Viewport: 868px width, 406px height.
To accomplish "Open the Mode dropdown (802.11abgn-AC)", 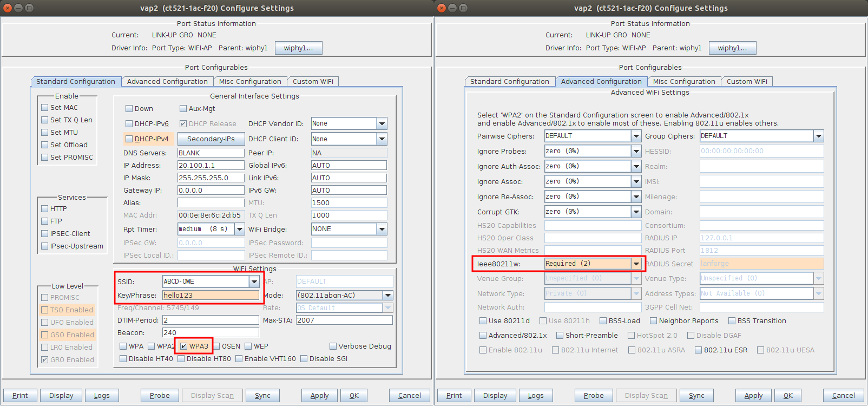I will pos(388,295).
